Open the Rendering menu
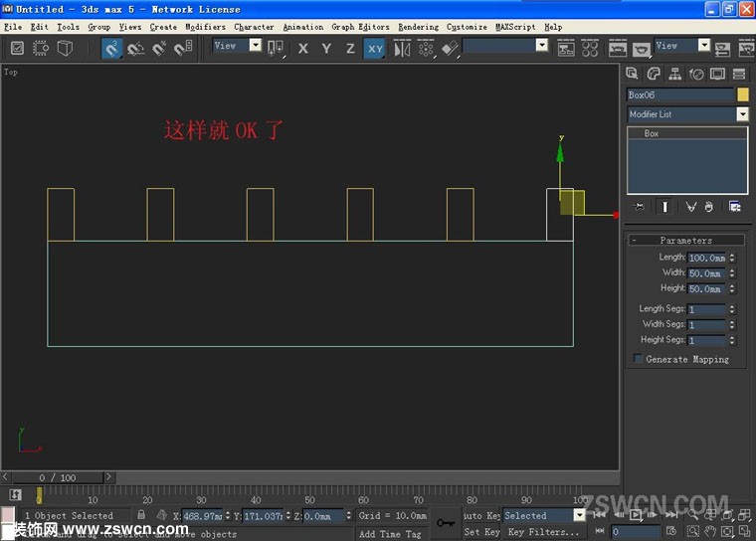Viewport: 756px width, 541px height. pos(418,27)
